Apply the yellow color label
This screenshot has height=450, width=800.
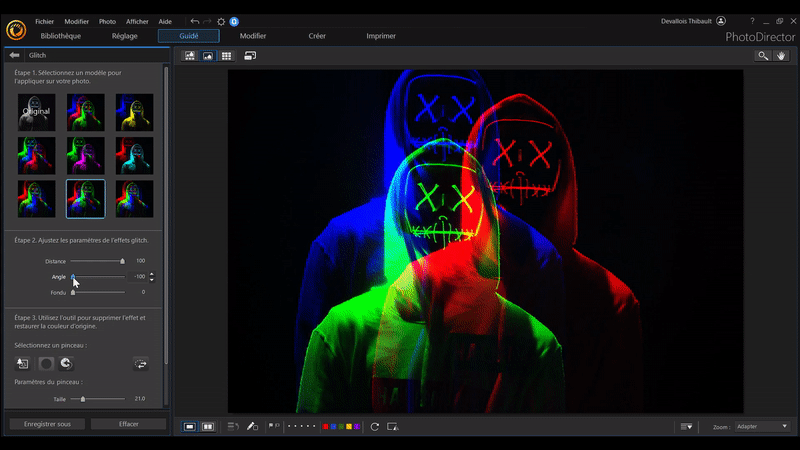(x=349, y=427)
